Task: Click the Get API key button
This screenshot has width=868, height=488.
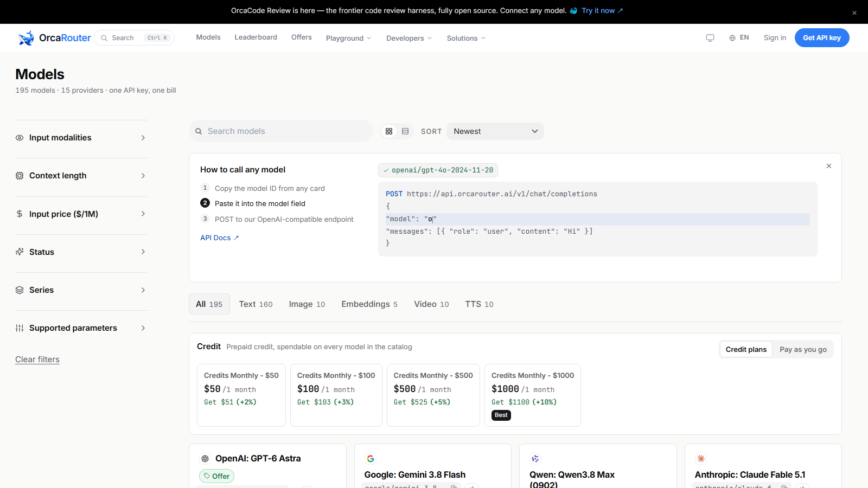Action: pyautogui.click(x=822, y=38)
